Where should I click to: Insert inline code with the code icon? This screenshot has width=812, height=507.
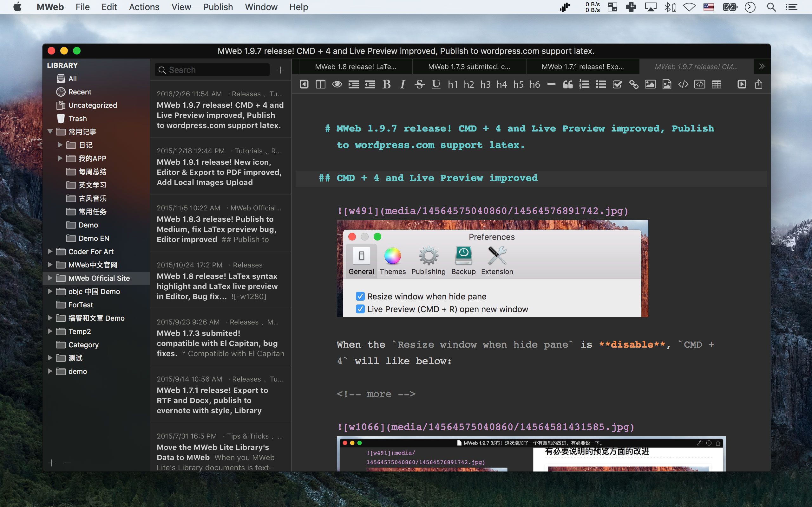pos(683,84)
